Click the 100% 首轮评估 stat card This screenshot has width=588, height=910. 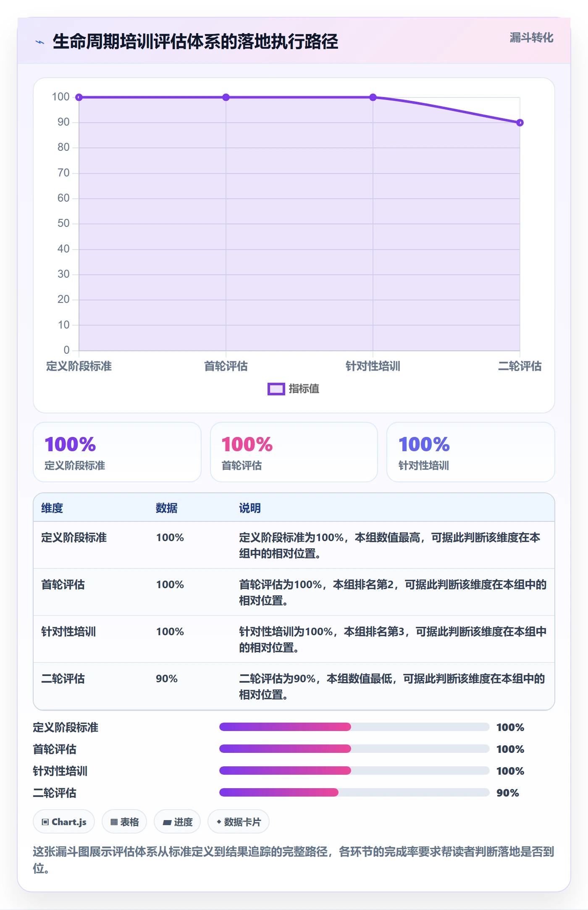tap(294, 452)
